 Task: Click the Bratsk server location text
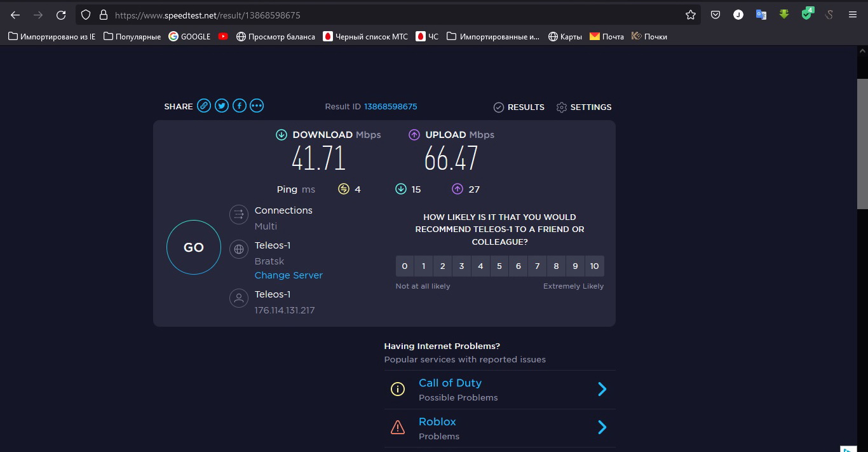269,261
